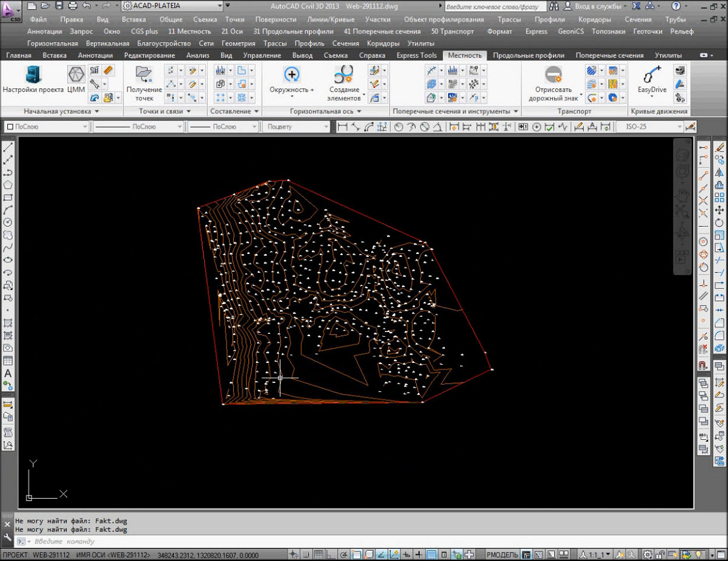728x561 pixels.
Task: Toggle grid display in the status bar
Action: (x=319, y=555)
